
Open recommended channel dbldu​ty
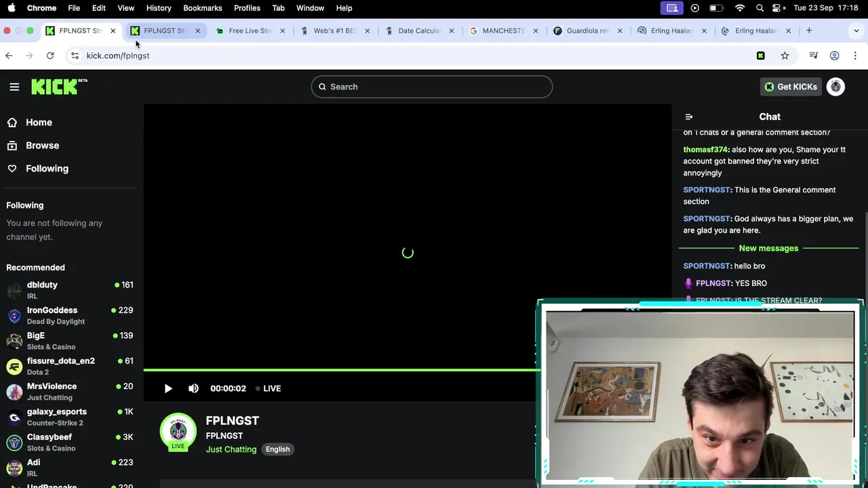pos(69,290)
